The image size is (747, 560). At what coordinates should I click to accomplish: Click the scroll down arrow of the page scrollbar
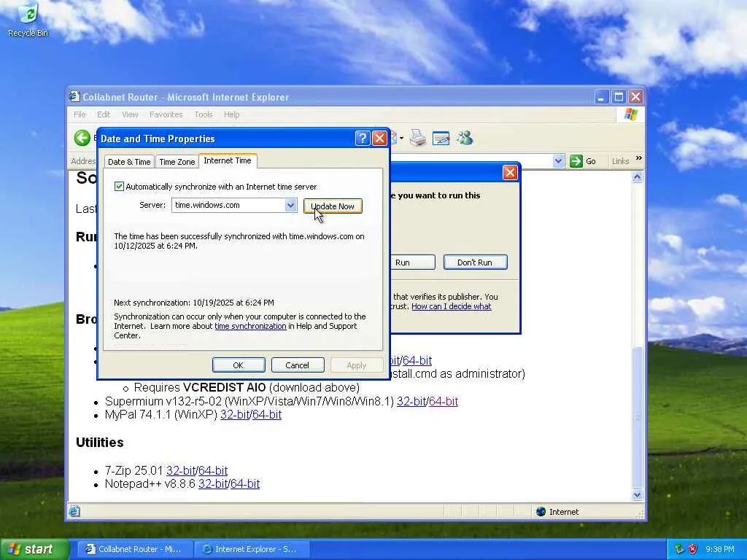638,495
